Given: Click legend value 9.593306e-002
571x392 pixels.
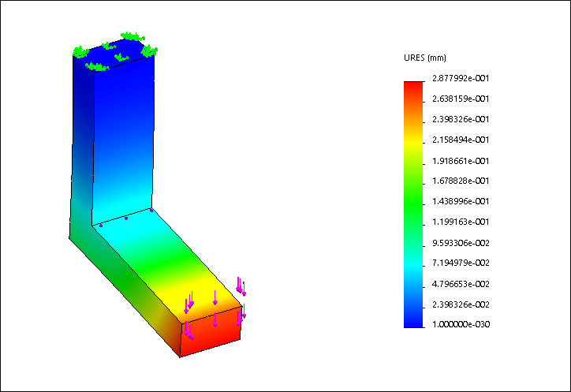Looking at the screenshot, I should 461,243.
